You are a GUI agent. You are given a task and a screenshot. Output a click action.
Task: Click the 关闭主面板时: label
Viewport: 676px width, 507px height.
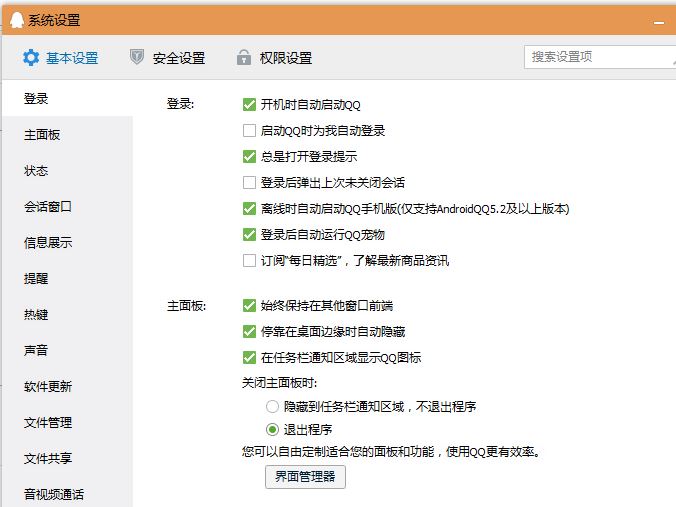point(279,383)
